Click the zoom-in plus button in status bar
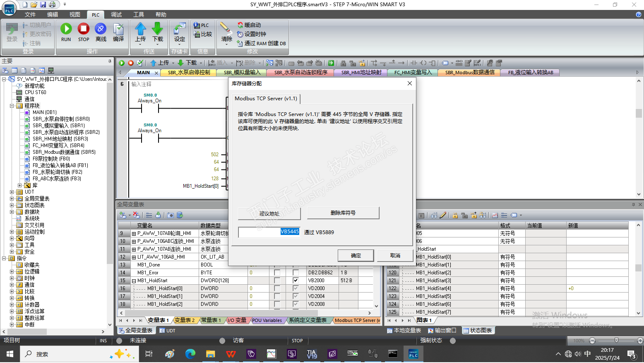This screenshot has width=644, height=363. [640, 341]
